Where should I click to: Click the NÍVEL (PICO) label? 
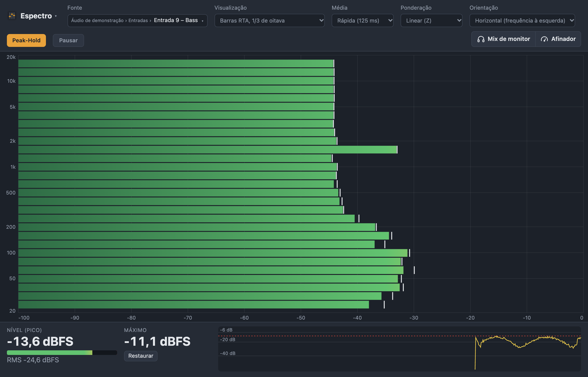24,330
